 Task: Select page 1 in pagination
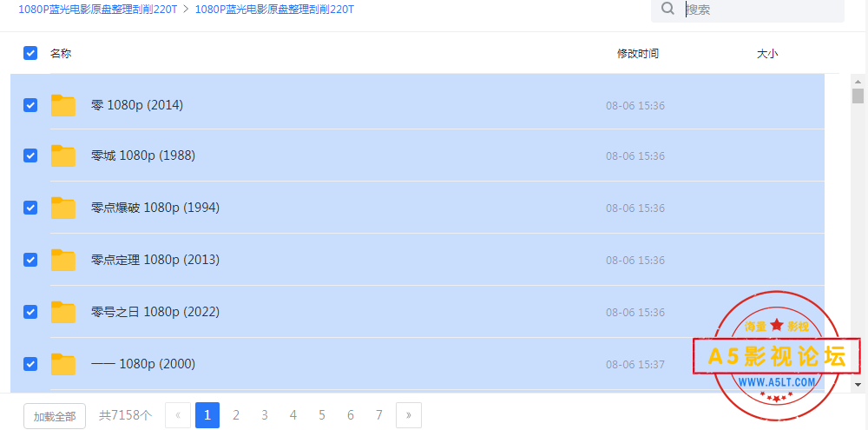(207, 415)
